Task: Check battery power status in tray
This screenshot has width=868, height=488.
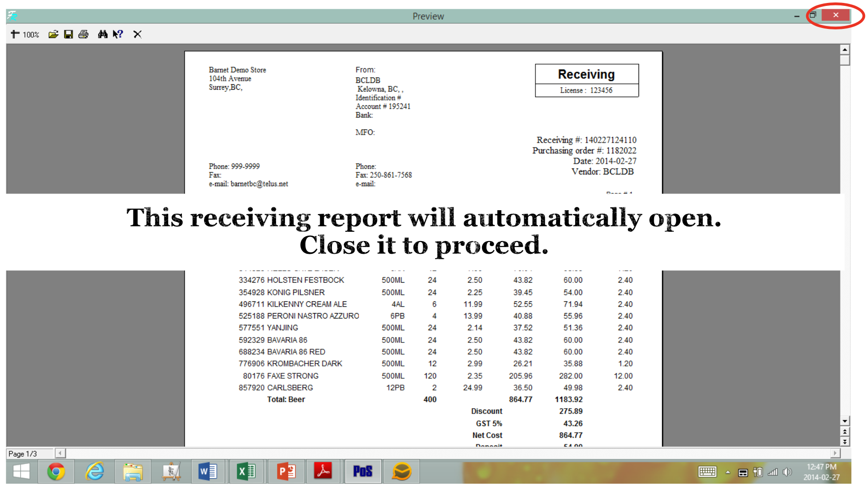Action: pos(758,472)
